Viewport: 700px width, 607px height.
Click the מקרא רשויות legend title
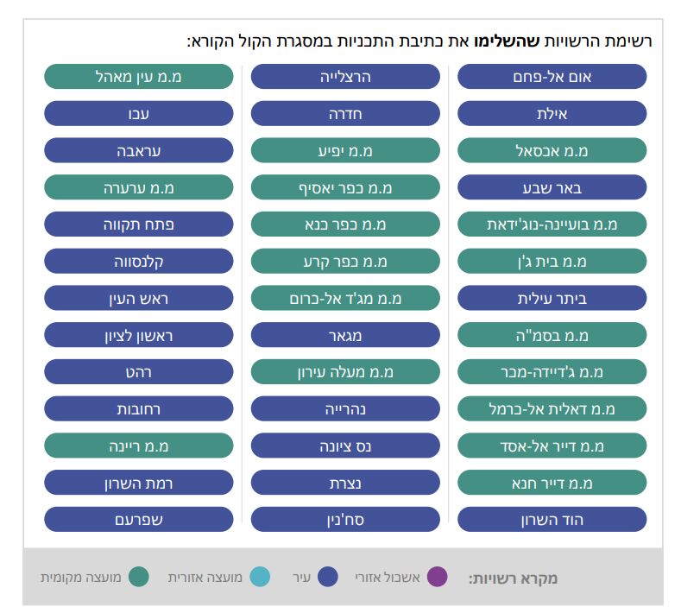point(513,578)
